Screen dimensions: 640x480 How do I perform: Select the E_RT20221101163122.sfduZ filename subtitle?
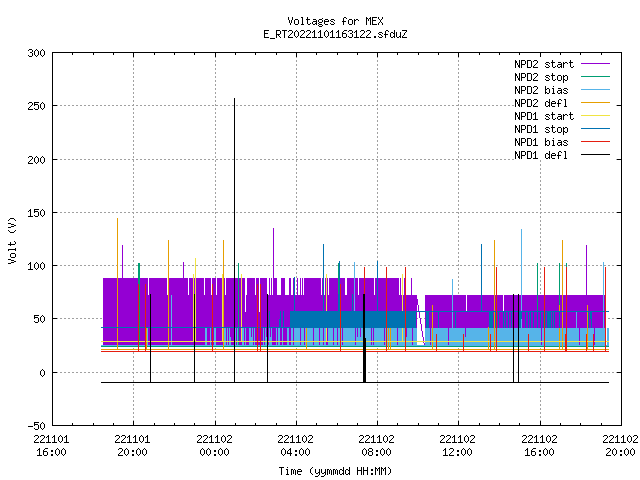click(x=335, y=34)
